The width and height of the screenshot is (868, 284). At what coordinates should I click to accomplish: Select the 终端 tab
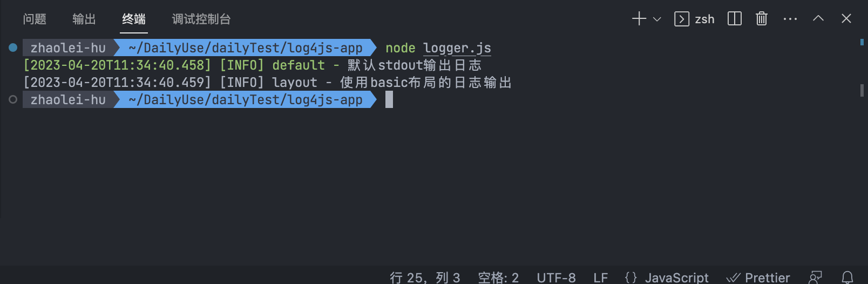pyautogui.click(x=134, y=19)
